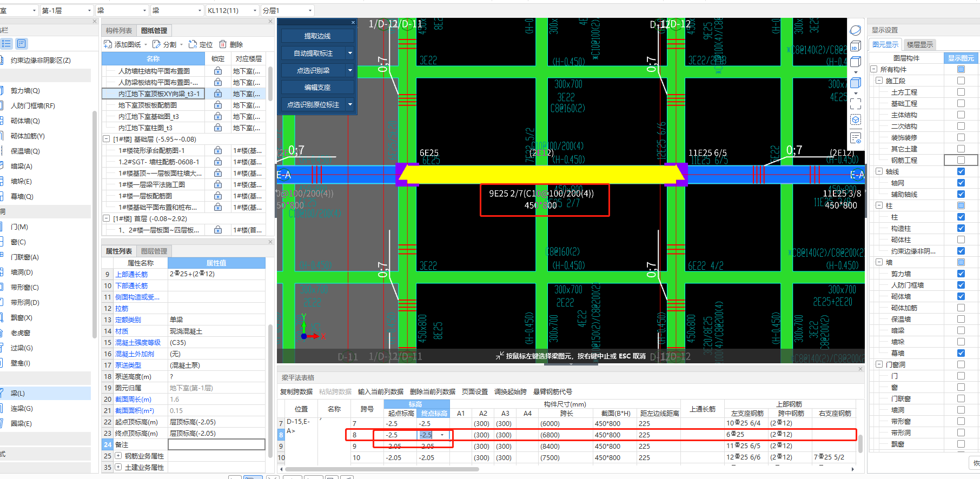Select drawing row 内江地下室基础图_t3
Screen dimensions: 980x479
tap(149, 116)
